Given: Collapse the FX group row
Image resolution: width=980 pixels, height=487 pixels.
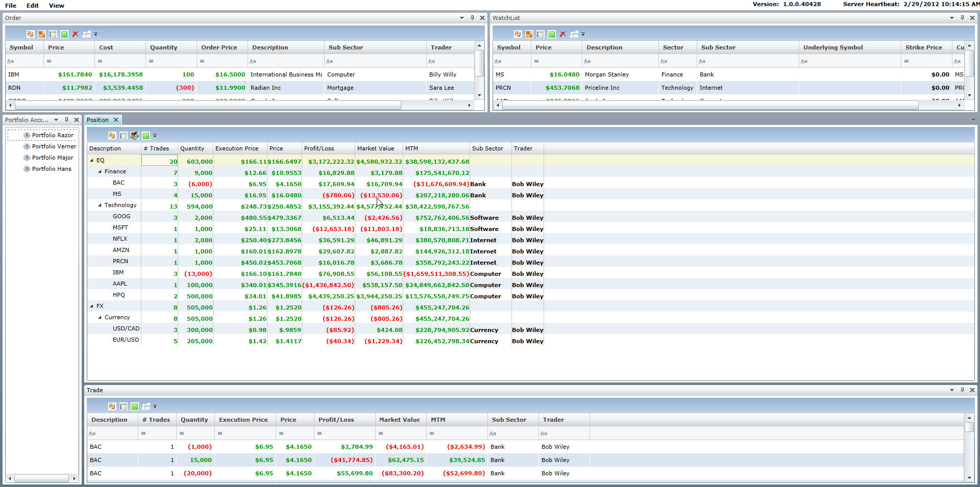Looking at the screenshot, I should click(x=92, y=306).
